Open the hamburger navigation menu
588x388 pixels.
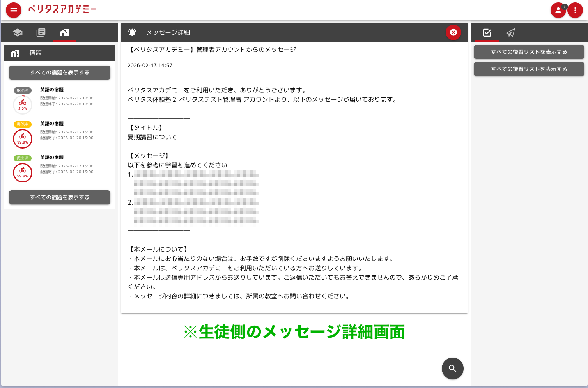click(x=13, y=10)
